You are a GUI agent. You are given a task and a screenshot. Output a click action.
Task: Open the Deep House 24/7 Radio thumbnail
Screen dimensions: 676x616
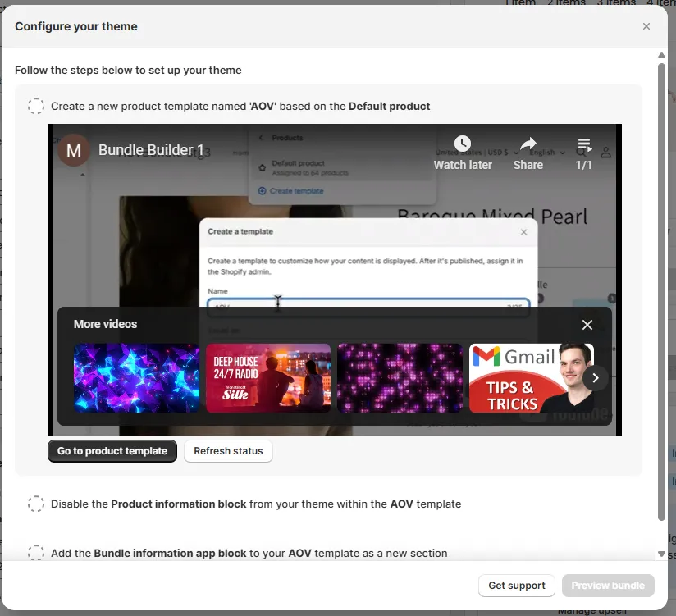point(268,378)
